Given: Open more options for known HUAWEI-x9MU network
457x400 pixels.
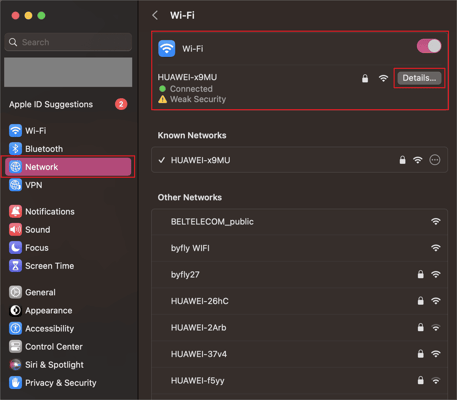Looking at the screenshot, I should (x=435, y=160).
